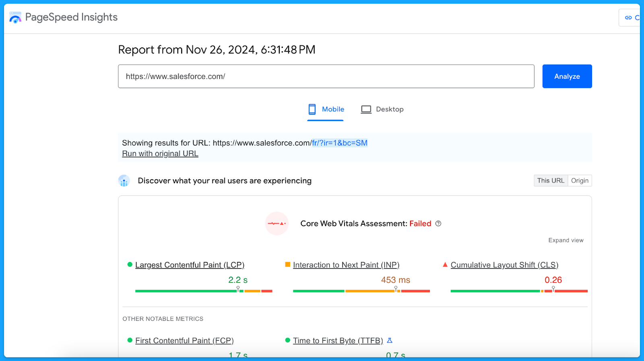Open Cumulative Layout Shift (CLS) link
This screenshot has height=361, width=644.
click(504, 265)
